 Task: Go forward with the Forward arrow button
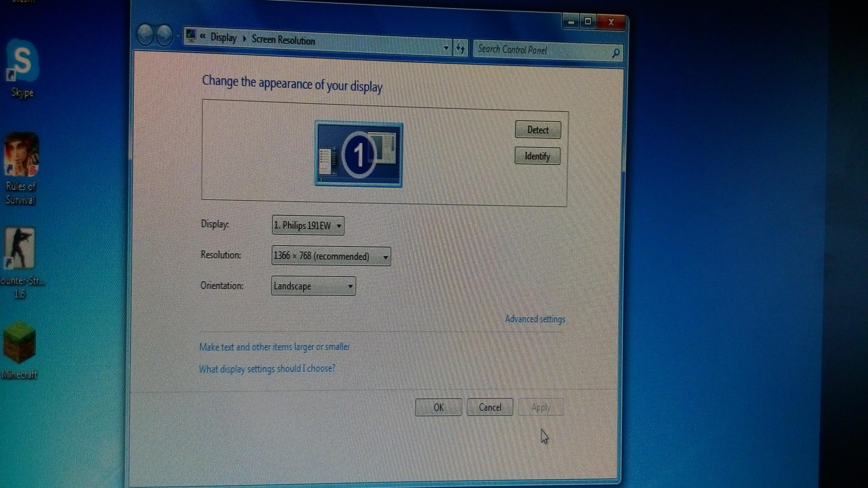coord(165,35)
